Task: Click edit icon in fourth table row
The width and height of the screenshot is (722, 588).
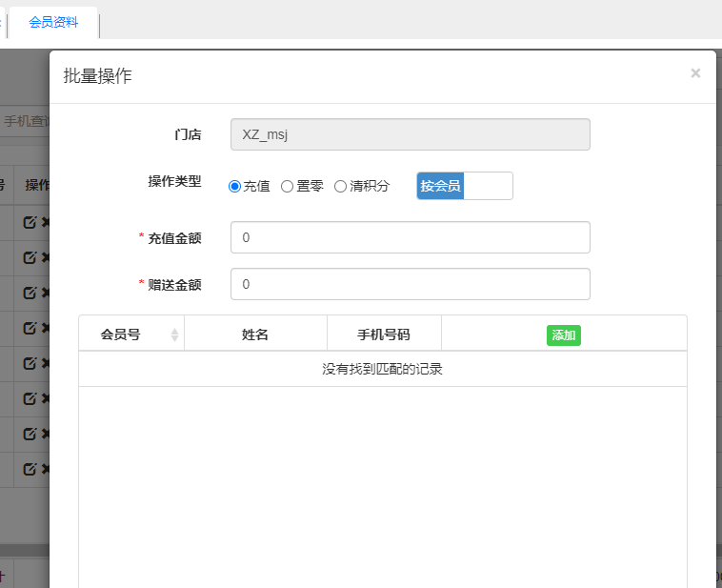Action: tap(30, 328)
